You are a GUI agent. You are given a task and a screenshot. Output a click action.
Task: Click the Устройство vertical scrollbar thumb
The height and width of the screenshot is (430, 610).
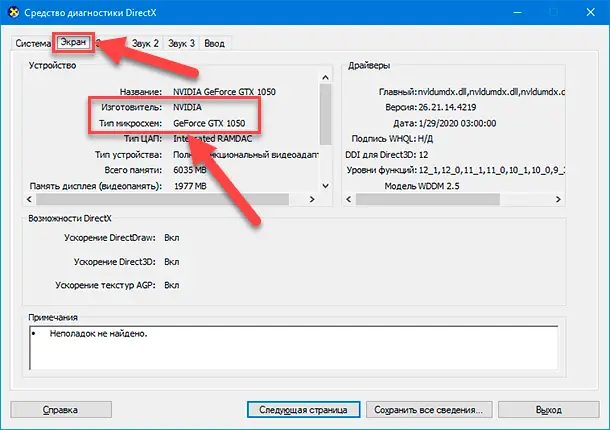326,114
